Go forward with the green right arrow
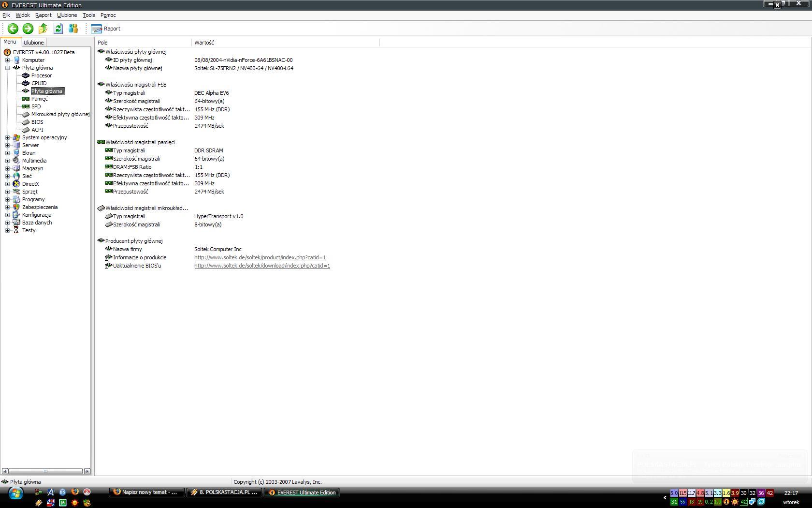This screenshot has height=508, width=812. 28,29
